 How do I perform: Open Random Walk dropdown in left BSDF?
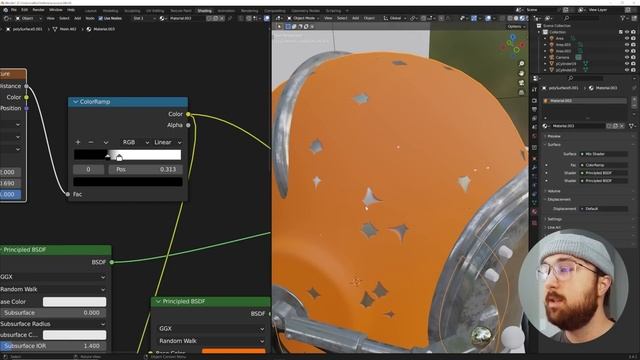pyautogui.click(x=53, y=289)
